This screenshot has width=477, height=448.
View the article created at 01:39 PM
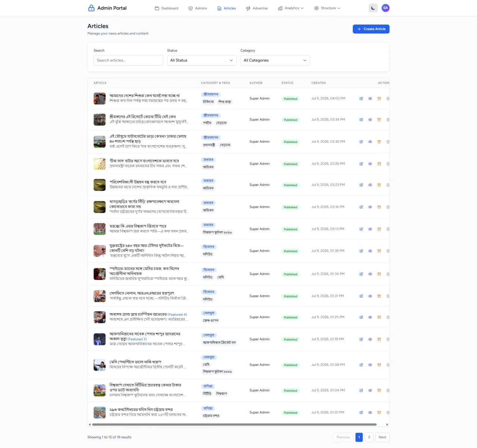click(x=370, y=251)
